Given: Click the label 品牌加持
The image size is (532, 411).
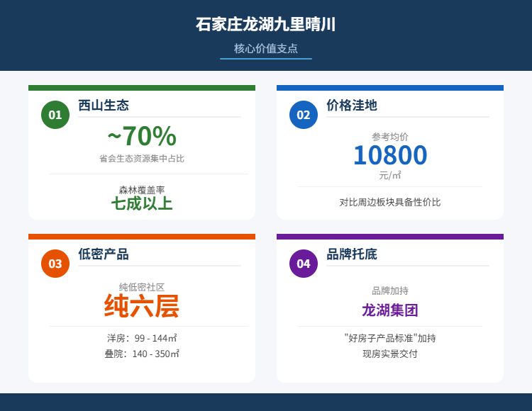Looking at the screenshot, I should tap(390, 291).
